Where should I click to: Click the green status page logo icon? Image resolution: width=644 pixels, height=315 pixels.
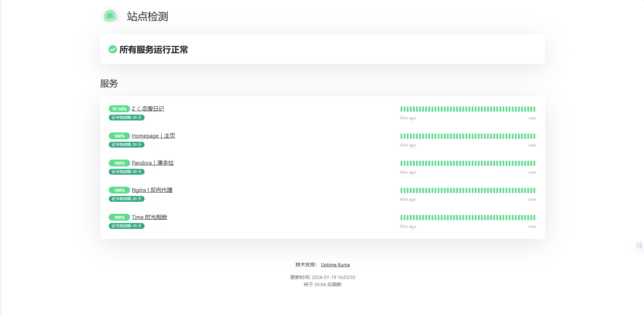[x=111, y=16]
